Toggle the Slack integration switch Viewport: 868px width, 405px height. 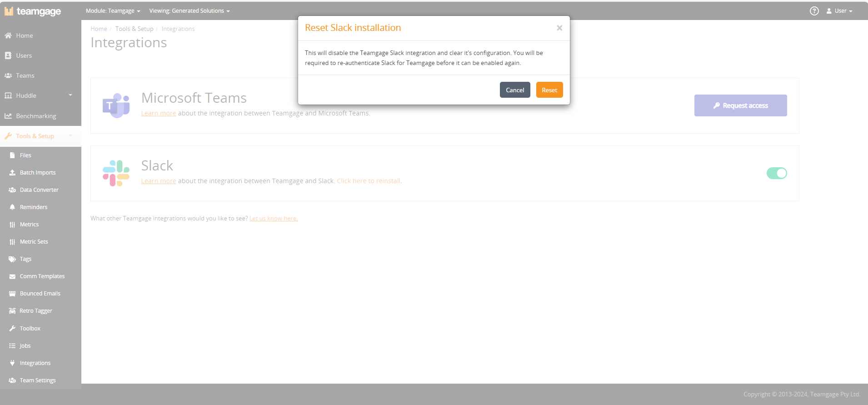[777, 173]
